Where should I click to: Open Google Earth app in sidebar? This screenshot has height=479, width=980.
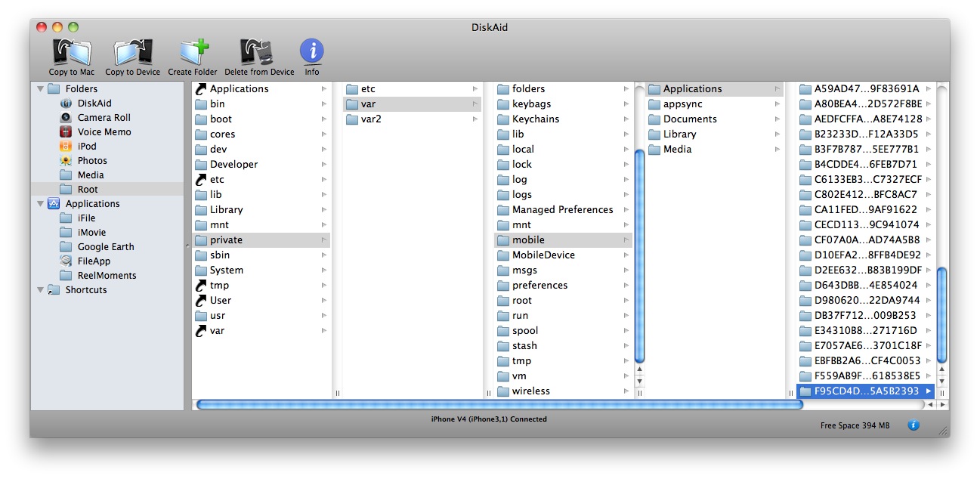tap(106, 247)
